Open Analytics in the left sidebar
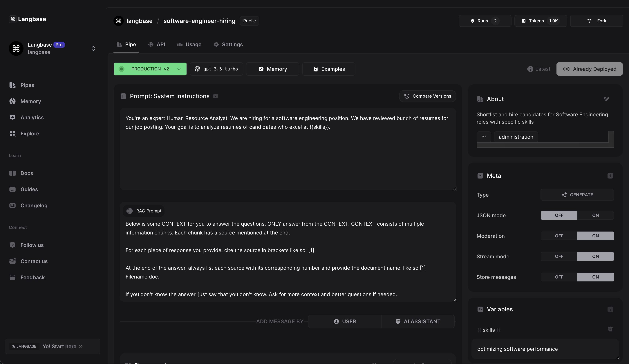This screenshot has width=629, height=364. (32, 117)
